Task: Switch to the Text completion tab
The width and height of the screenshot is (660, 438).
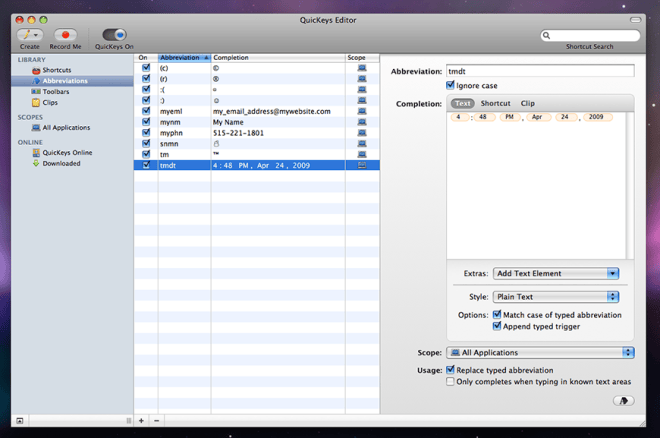Action: pyautogui.click(x=463, y=103)
